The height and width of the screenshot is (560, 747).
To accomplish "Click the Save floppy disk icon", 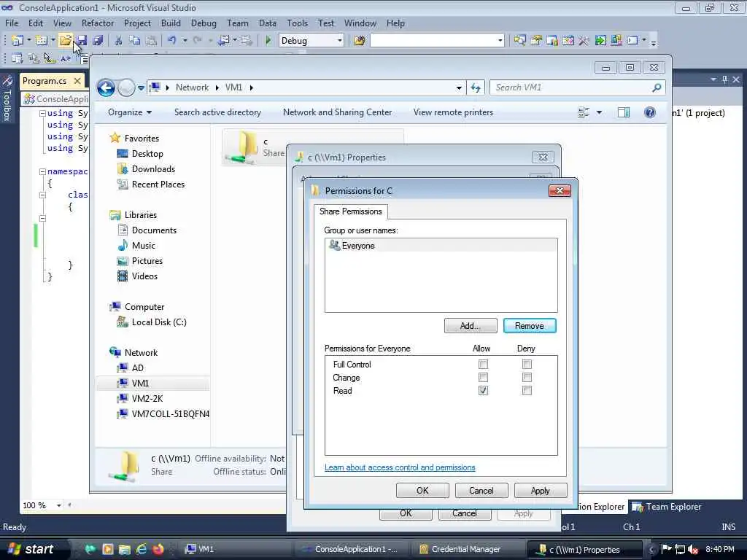I will (x=82, y=41).
